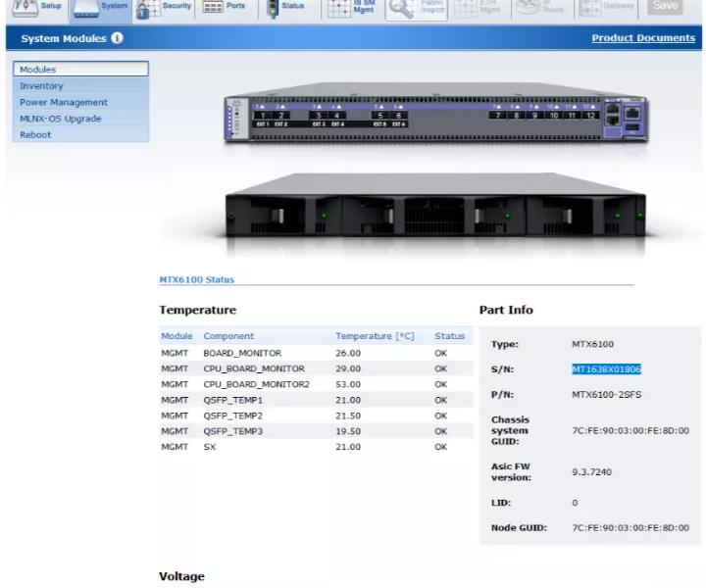Image resolution: width=706 pixels, height=588 pixels.
Task: Click OK status in the BOARD_MONITOR row
Action: click(x=441, y=353)
